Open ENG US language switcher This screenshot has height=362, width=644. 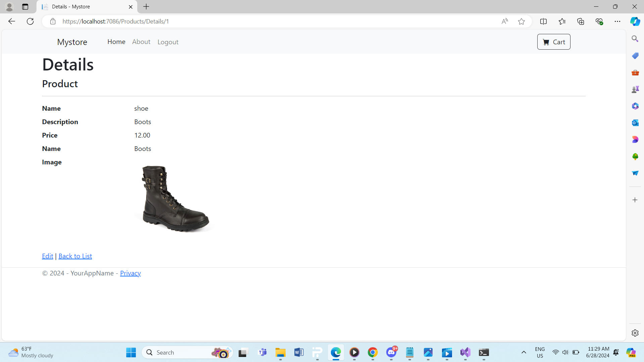point(540,352)
